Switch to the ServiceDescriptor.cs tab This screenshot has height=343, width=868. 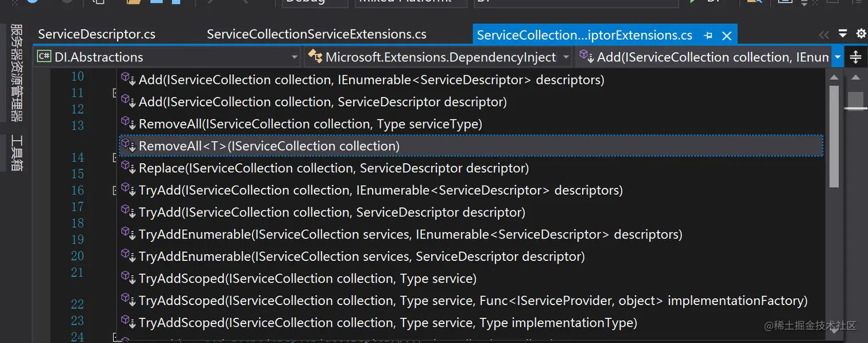click(96, 34)
